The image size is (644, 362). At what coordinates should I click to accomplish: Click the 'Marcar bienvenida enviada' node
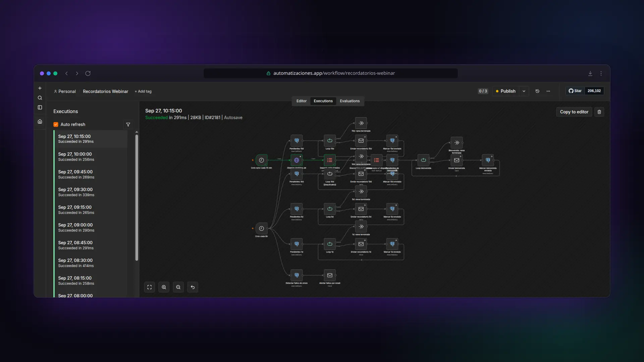[488, 160]
